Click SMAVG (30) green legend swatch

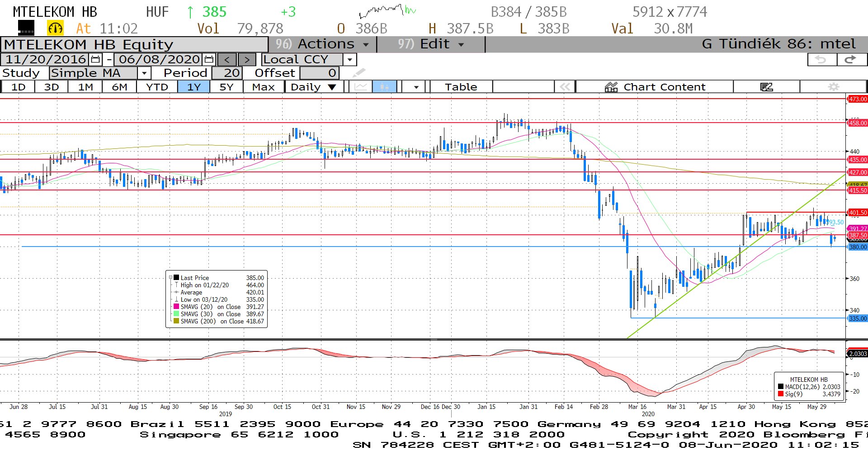(x=176, y=314)
